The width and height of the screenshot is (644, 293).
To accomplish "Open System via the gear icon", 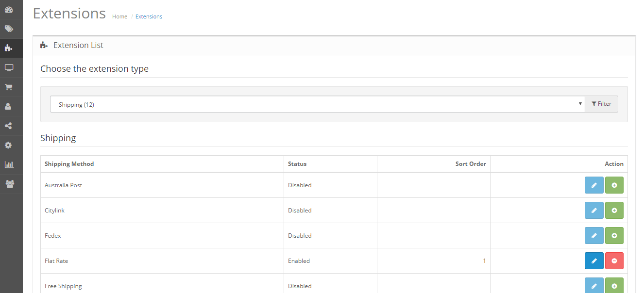I will [9, 145].
